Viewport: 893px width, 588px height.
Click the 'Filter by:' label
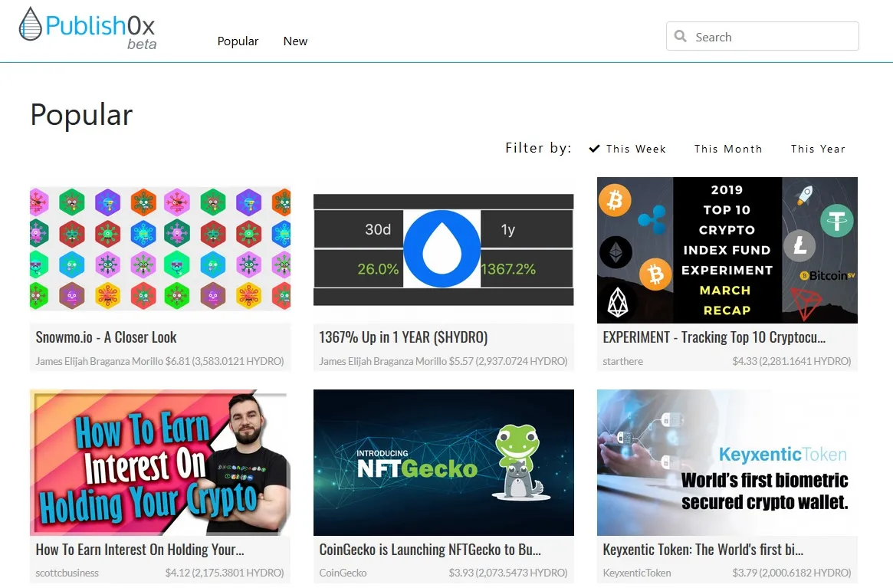(x=538, y=148)
